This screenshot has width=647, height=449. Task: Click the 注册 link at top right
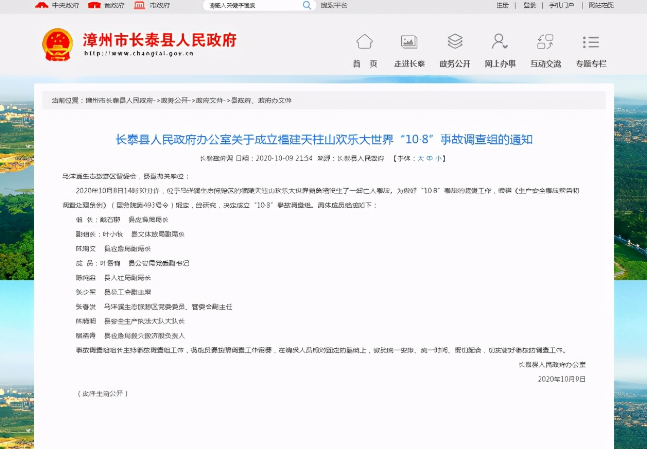502,5
